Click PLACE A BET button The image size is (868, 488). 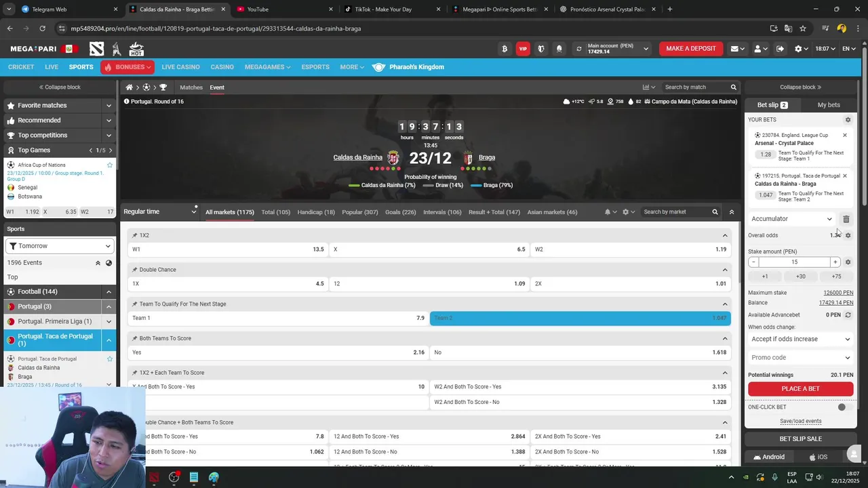point(800,389)
